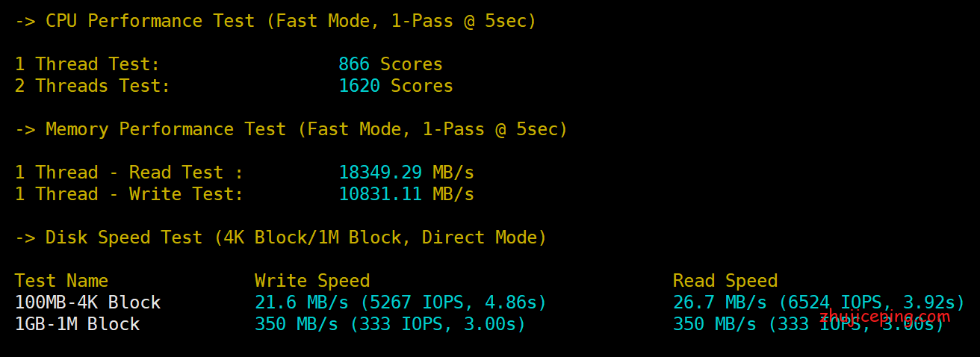Click the 1 Thread Test label

click(x=87, y=64)
